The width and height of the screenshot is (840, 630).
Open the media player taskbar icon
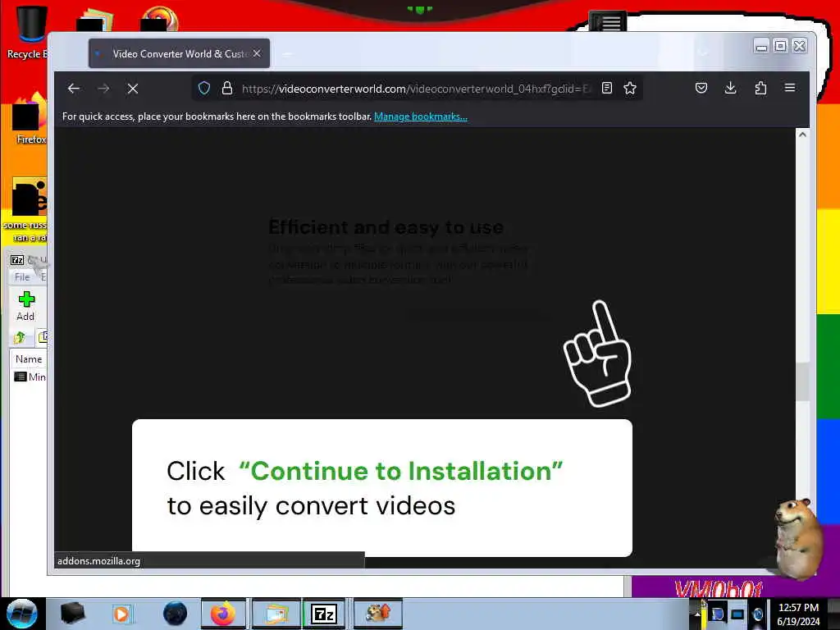coord(121,614)
